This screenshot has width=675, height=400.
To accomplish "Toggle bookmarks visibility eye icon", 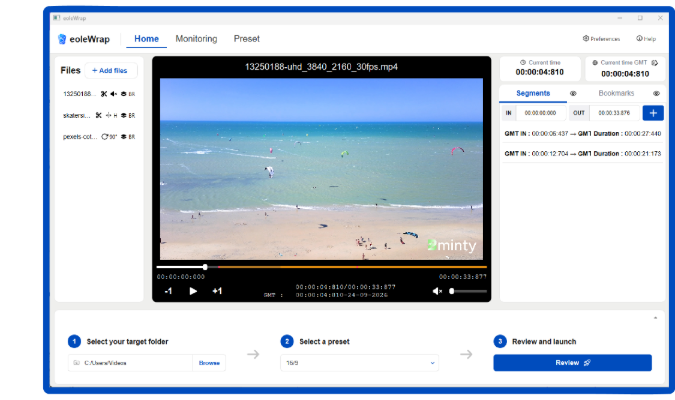I will point(656,93).
